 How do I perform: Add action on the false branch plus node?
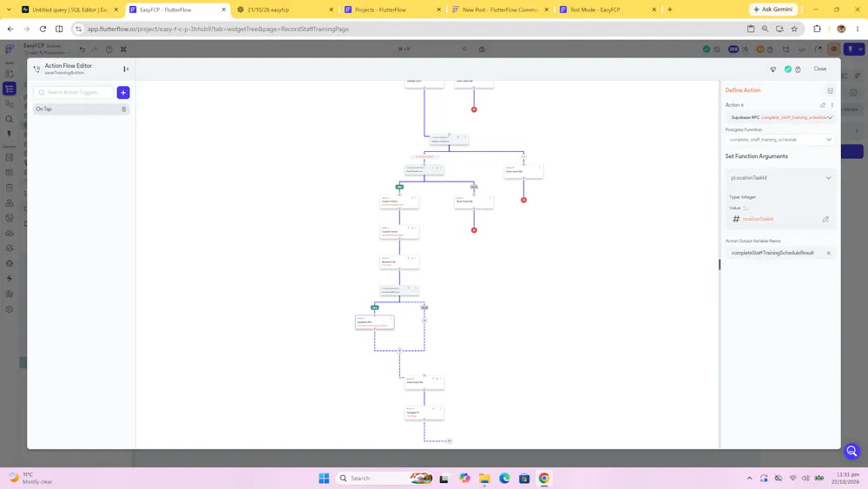[424, 320]
